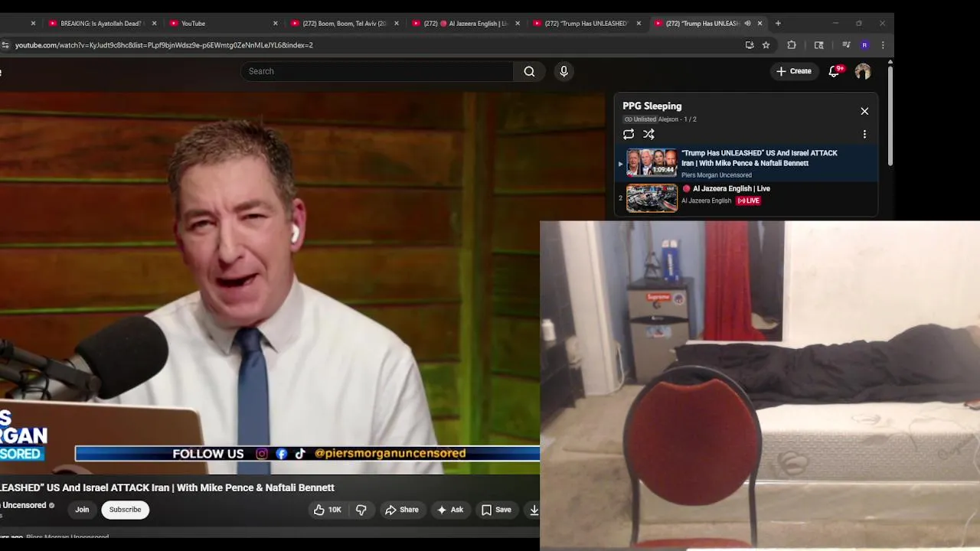The width and height of the screenshot is (980, 551).
Task: Close the YouTube tab
Action: 275,23
